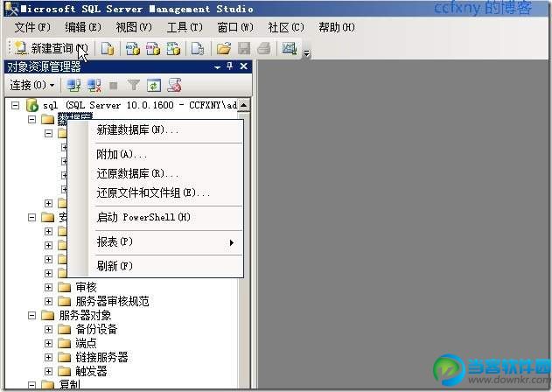Open the toolbar options overflow arrow
The width and height of the screenshot is (552, 392).
tap(307, 53)
